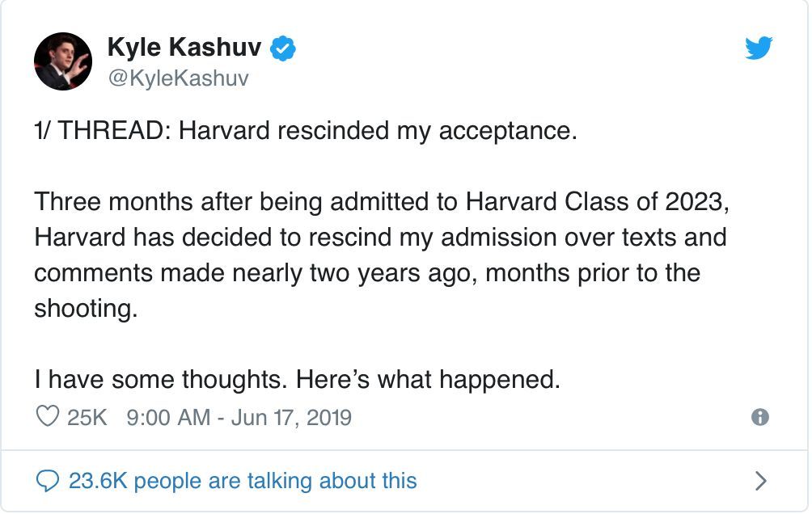Click "I have some thoughts" sentence
This screenshot has width=812, height=514.
point(297,379)
